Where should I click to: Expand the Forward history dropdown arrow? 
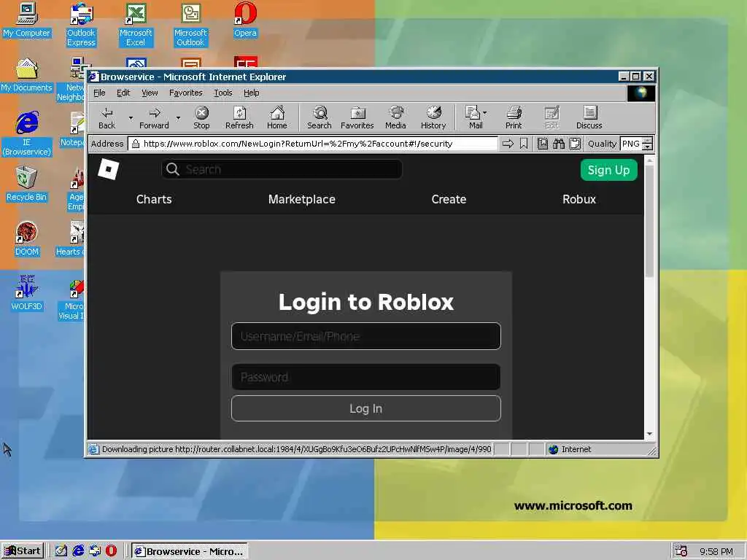pos(178,117)
